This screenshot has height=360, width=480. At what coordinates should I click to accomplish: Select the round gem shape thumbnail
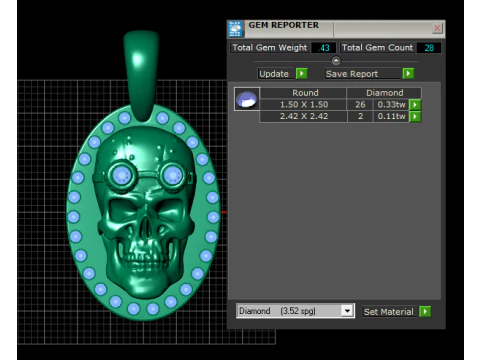tap(247, 99)
